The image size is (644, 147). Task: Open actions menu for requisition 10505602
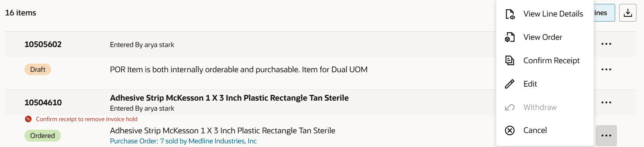(x=606, y=44)
